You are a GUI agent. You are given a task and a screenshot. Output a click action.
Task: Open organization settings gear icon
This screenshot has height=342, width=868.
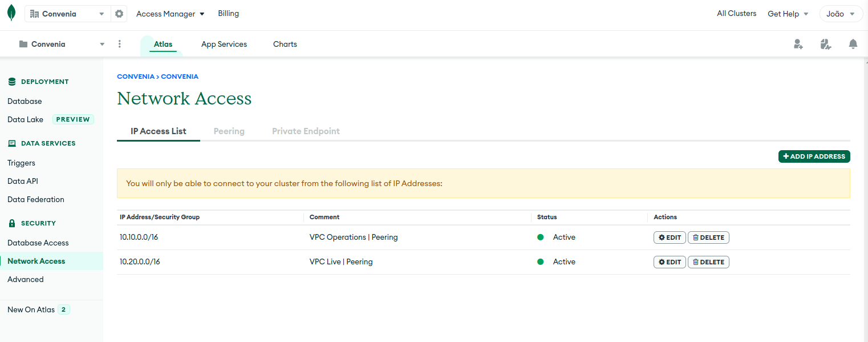coord(119,14)
